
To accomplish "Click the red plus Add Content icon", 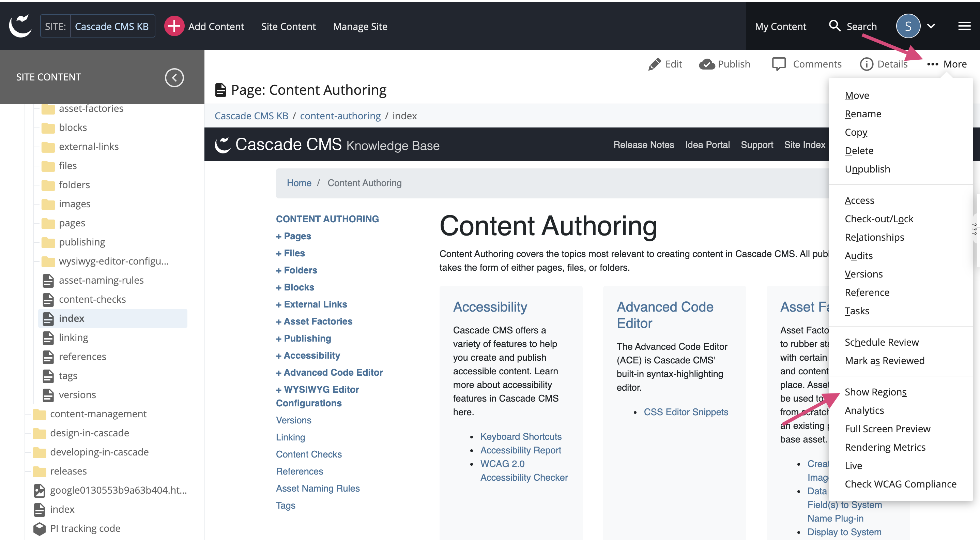I will (x=174, y=26).
